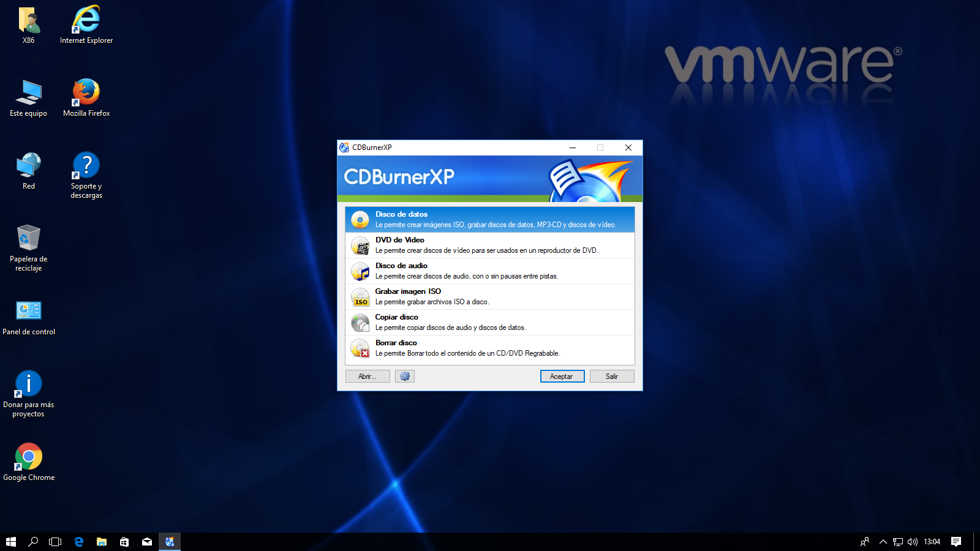980x551 pixels.
Task: Show hidden system tray icons
Action: [883, 542]
